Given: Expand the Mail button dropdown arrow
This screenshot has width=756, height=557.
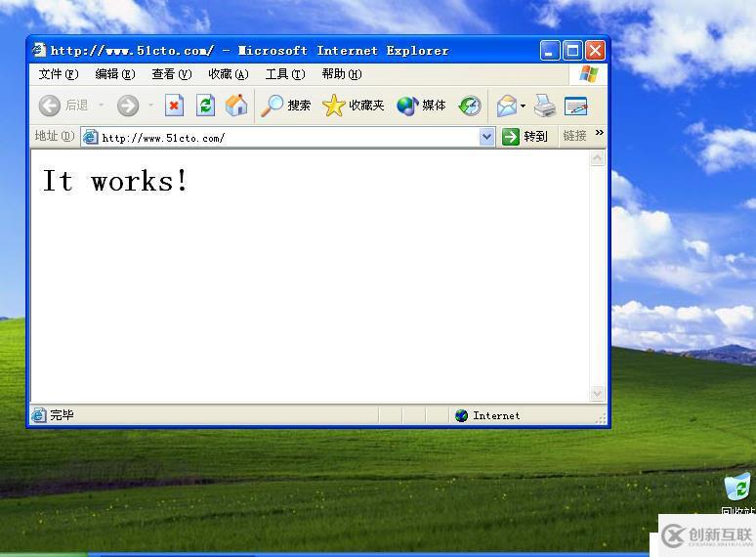Looking at the screenshot, I should (524, 106).
